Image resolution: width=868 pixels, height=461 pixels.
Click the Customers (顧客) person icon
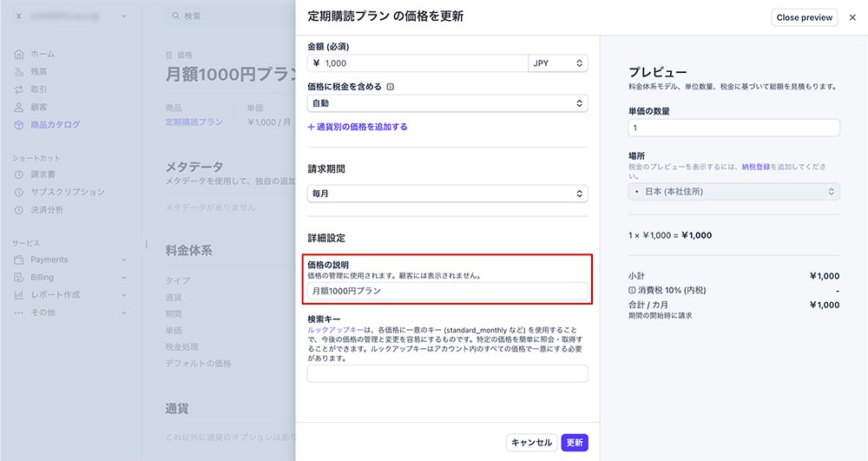coord(19,107)
